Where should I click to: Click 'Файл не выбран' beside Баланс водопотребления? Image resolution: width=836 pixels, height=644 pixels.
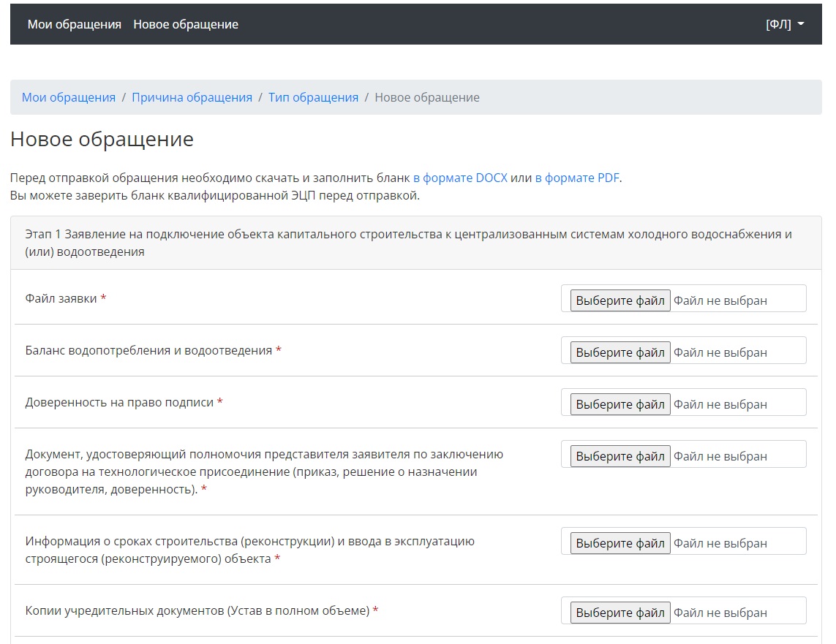tap(720, 352)
